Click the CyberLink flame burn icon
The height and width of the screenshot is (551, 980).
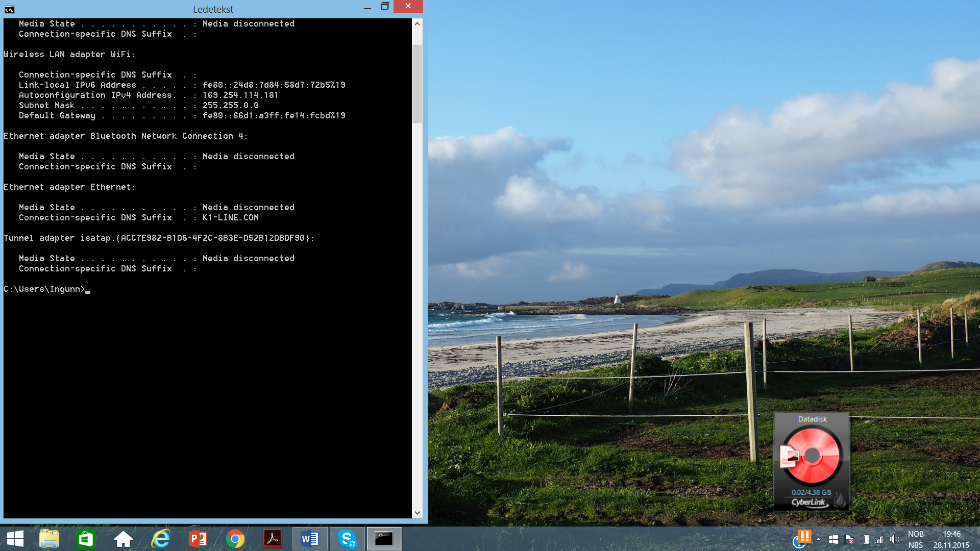(x=840, y=500)
